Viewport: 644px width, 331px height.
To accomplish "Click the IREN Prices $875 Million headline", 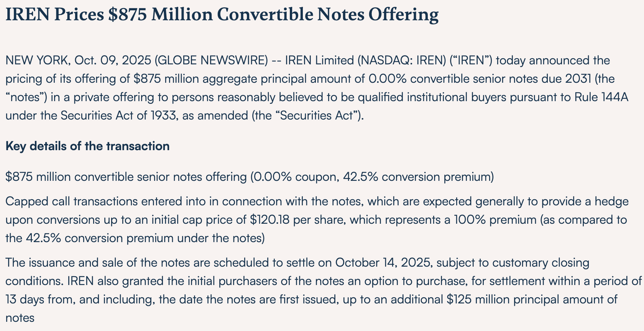I will point(222,15).
